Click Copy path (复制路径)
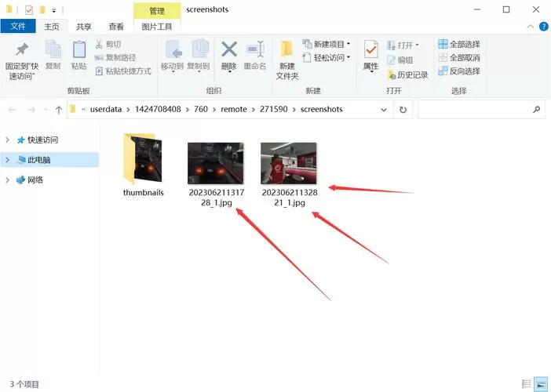 115,57
